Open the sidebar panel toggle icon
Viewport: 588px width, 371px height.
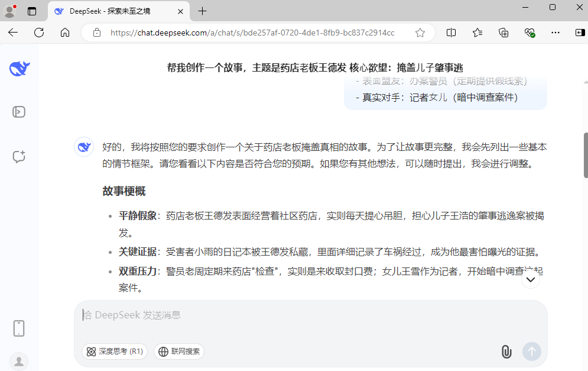19,112
